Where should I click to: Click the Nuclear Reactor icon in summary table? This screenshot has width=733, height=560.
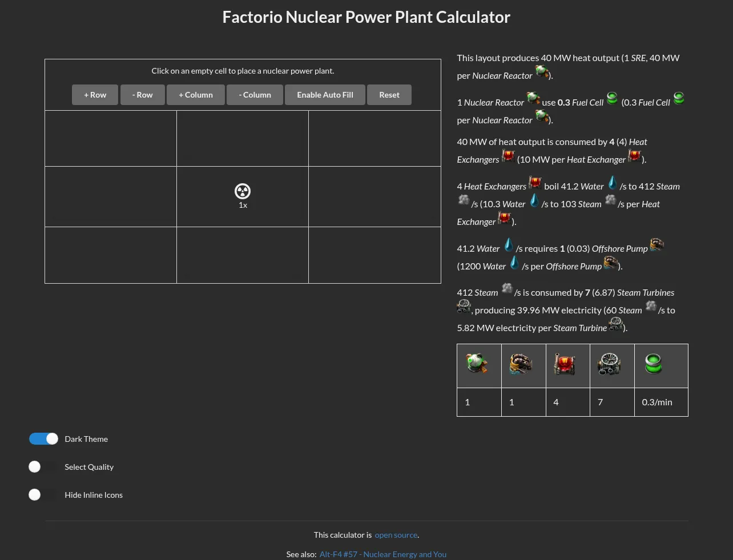(x=477, y=363)
